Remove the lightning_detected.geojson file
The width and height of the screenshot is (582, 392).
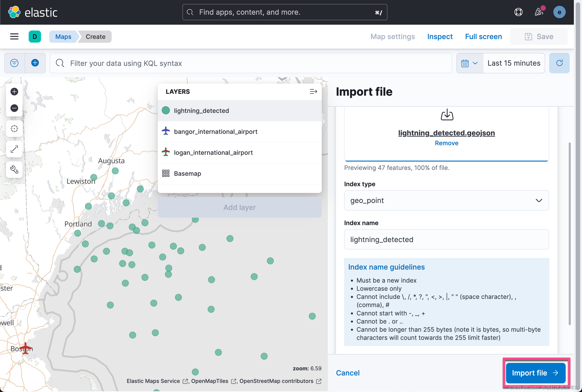click(446, 143)
